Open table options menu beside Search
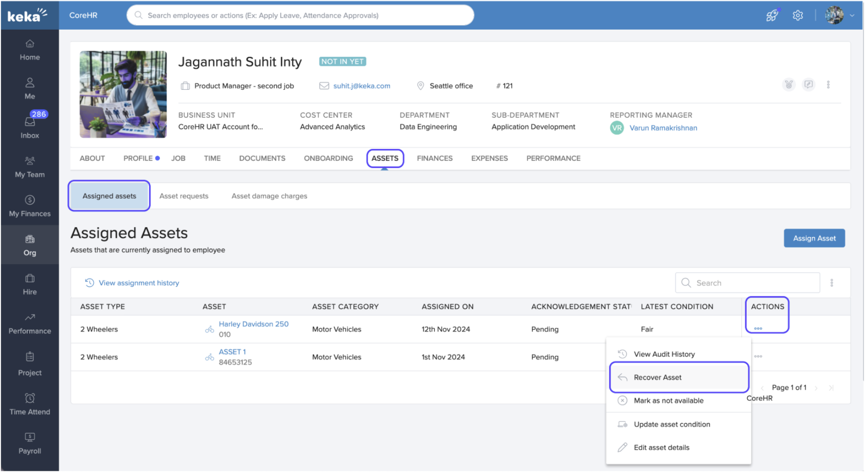The image size is (868, 474). click(x=831, y=283)
